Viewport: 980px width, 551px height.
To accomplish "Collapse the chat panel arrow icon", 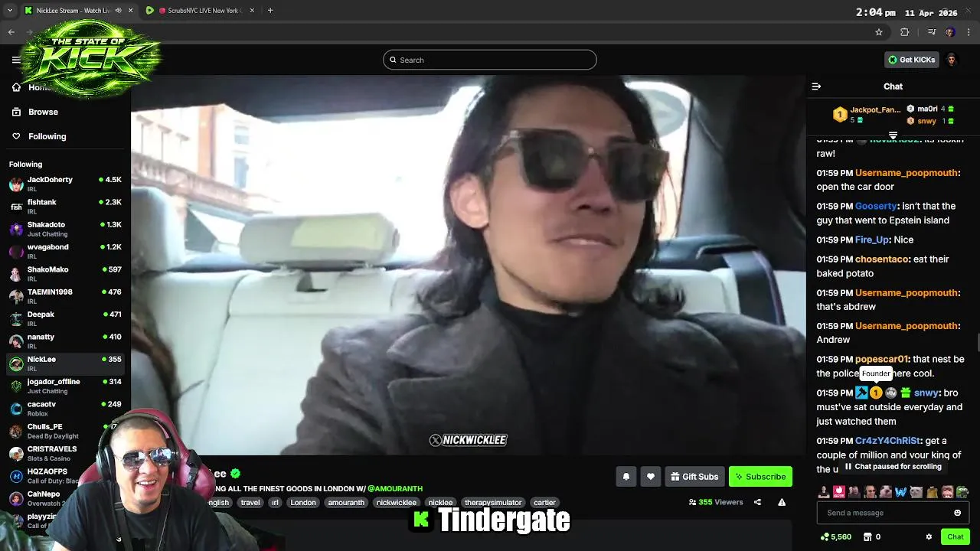I will (x=816, y=86).
